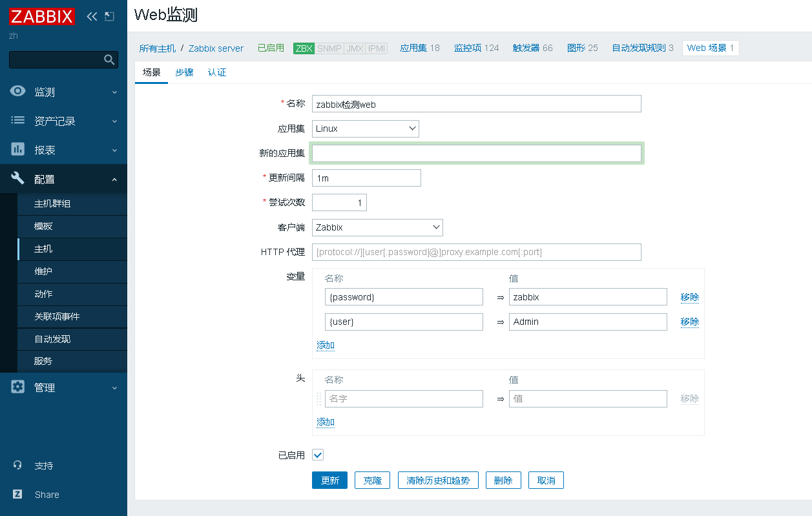Viewport: 812px width, 516px height.
Task: Open 关联项事件 in the sidebar
Action: pos(72,317)
